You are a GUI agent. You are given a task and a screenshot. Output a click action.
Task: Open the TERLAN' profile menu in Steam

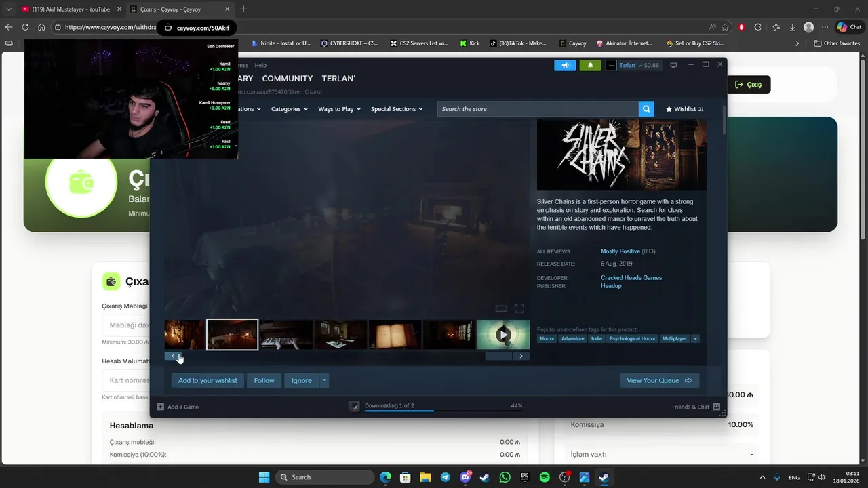pyautogui.click(x=338, y=79)
